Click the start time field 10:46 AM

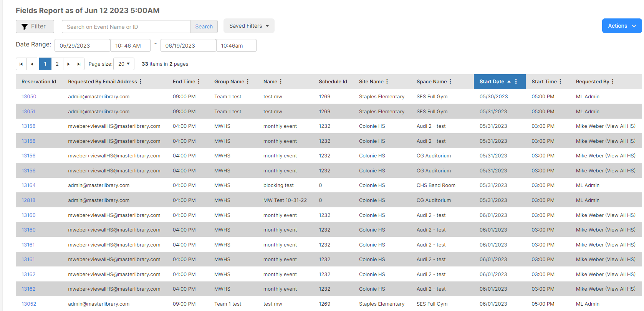click(131, 45)
